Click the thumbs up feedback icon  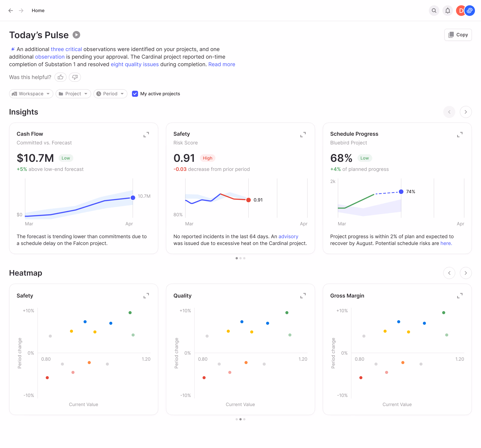(x=61, y=77)
